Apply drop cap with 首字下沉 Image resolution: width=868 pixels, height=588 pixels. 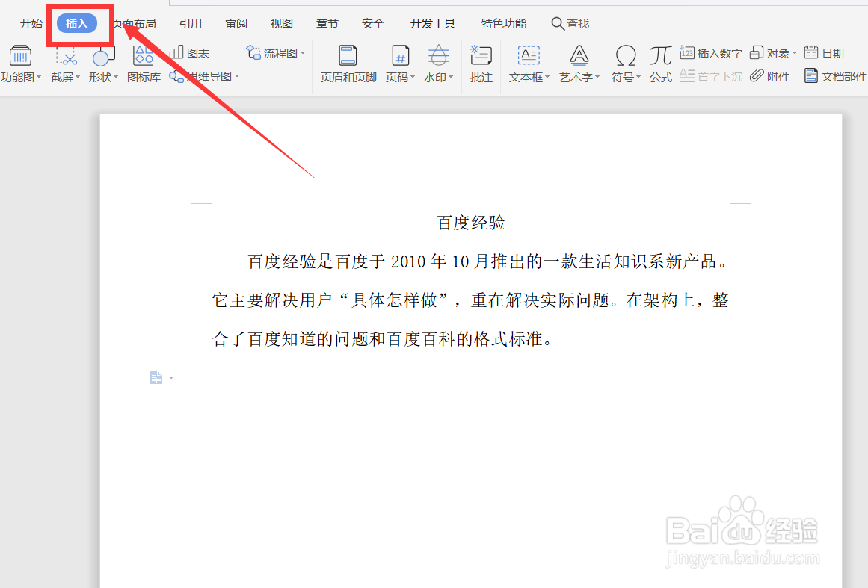tap(710, 75)
